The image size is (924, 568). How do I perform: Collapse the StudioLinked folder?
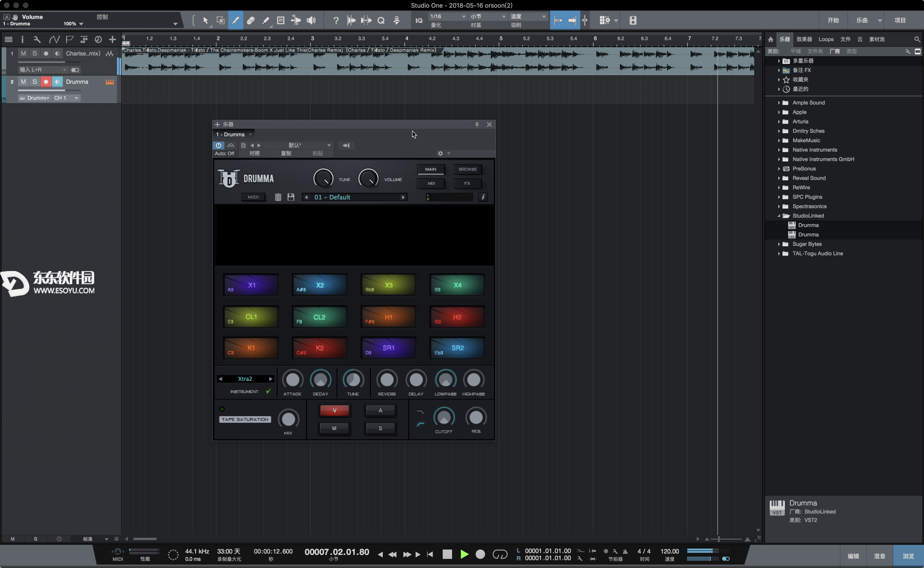[x=779, y=215]
